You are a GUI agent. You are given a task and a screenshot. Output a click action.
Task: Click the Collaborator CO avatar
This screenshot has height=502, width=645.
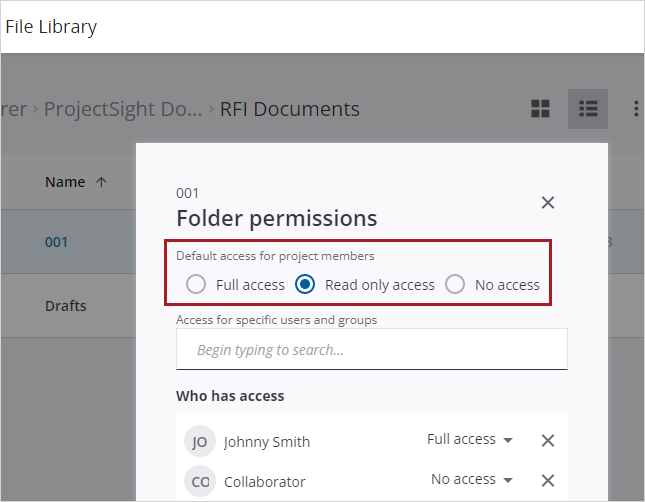[200, 481]
